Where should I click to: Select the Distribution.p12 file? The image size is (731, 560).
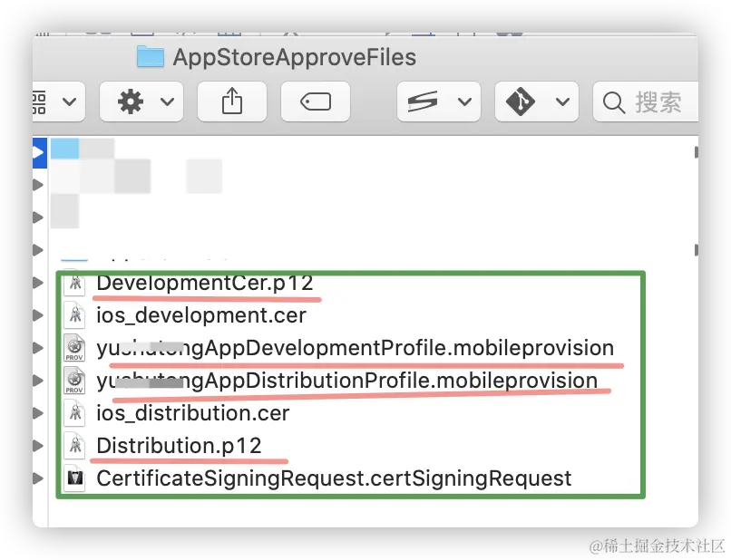coord(179,446)
